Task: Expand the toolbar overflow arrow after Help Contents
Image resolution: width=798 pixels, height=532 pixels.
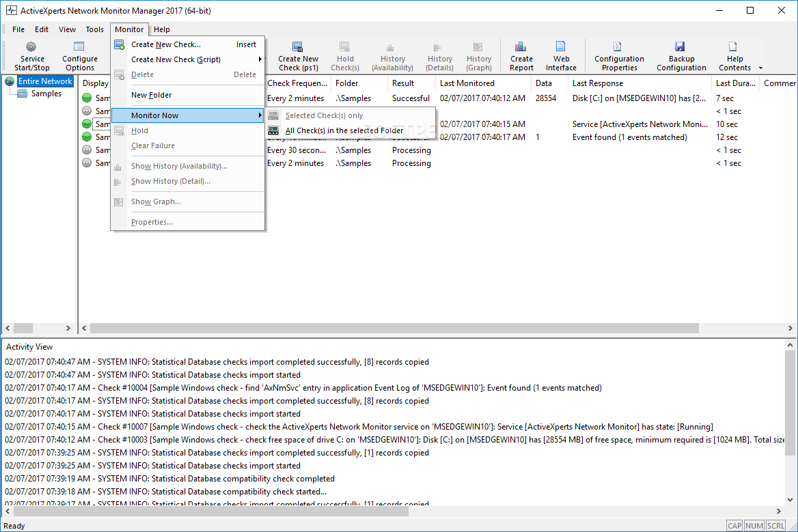Action: [761, 68]
